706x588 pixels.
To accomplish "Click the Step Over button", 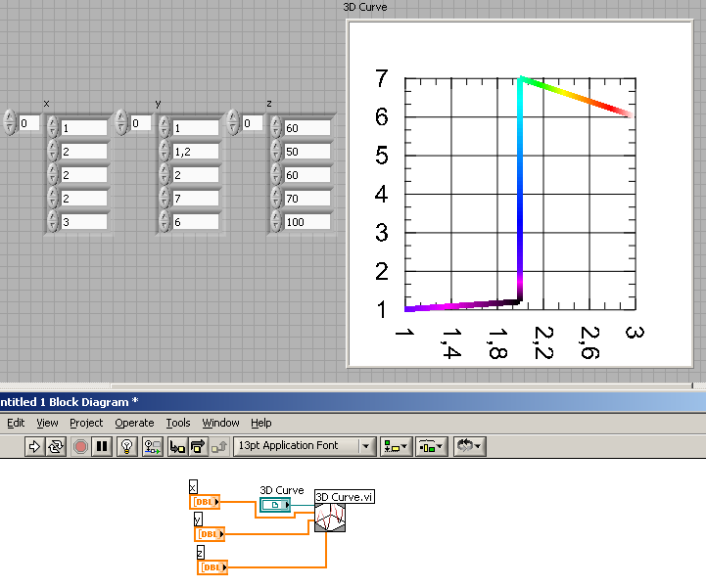I will coord(198,446).
